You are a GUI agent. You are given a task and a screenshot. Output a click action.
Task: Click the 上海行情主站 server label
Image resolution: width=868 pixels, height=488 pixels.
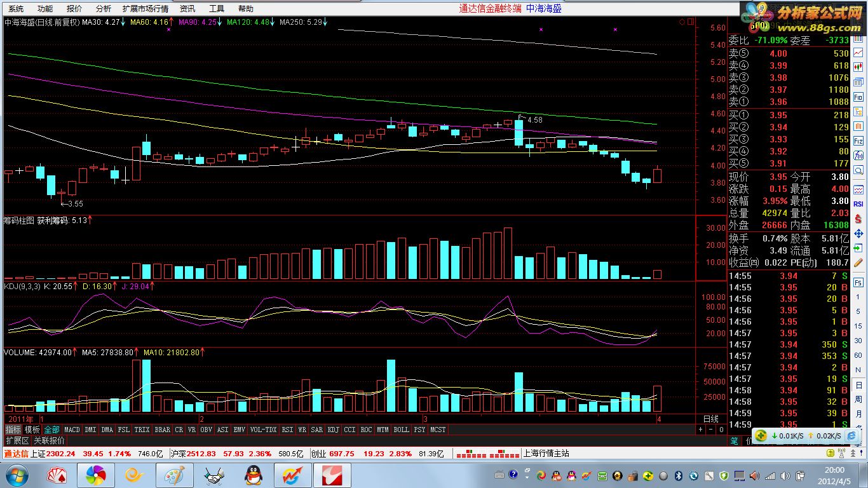[546, 454]
